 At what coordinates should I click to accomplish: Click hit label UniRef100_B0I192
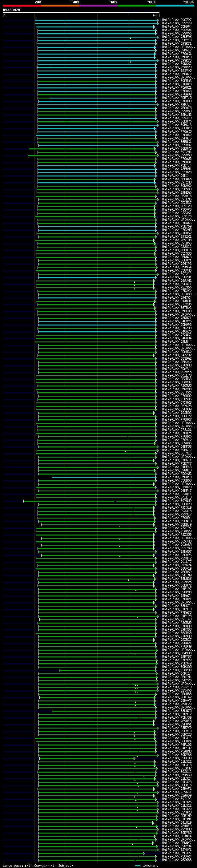pos(177,799)
